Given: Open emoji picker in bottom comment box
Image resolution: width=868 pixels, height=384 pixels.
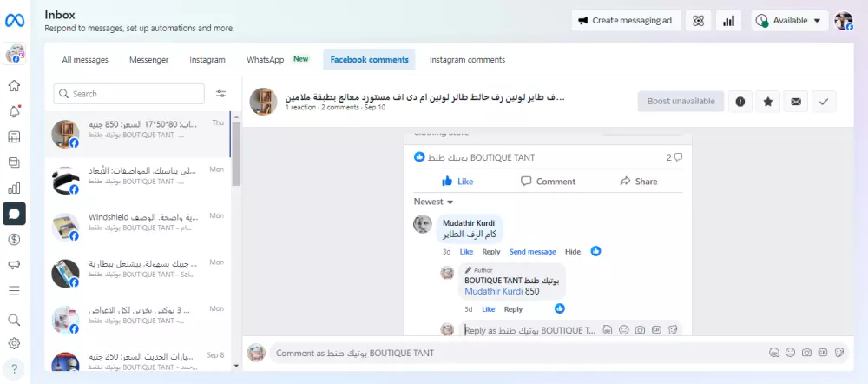Looking at the screenshot, I should [x=790, y=353].
